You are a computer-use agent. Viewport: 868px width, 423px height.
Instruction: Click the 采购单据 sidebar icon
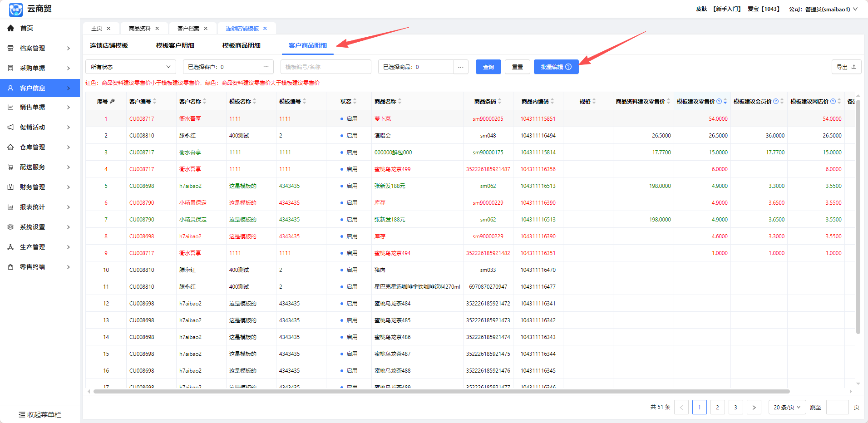[10, 68]
